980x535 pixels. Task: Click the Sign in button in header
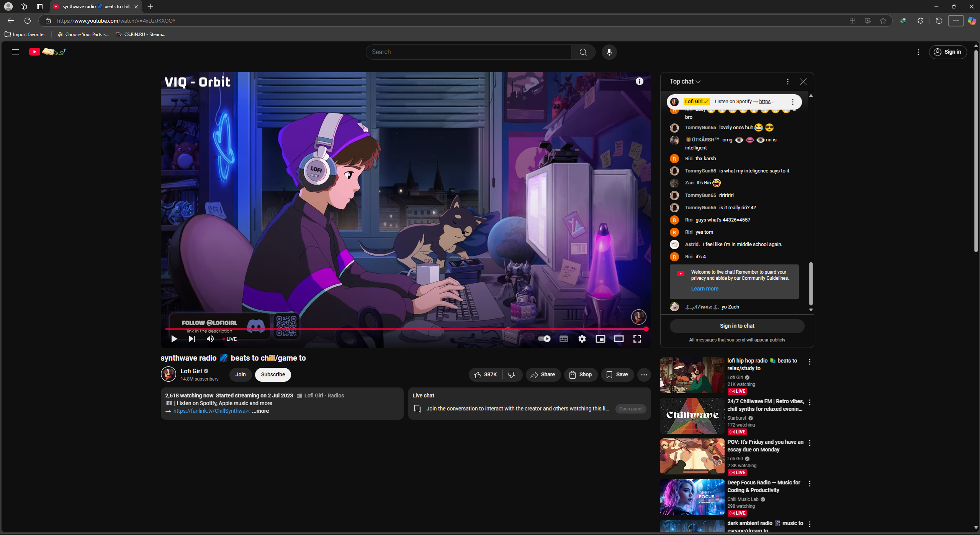click(947, 52)
